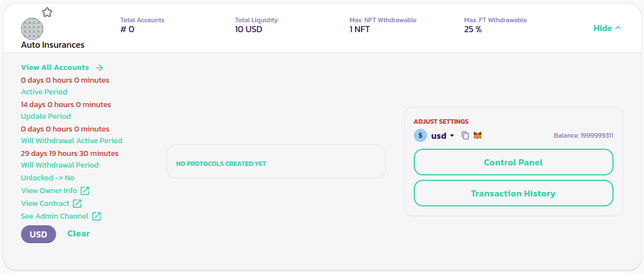Open external link icon beside View Contract

click(78, 204)
